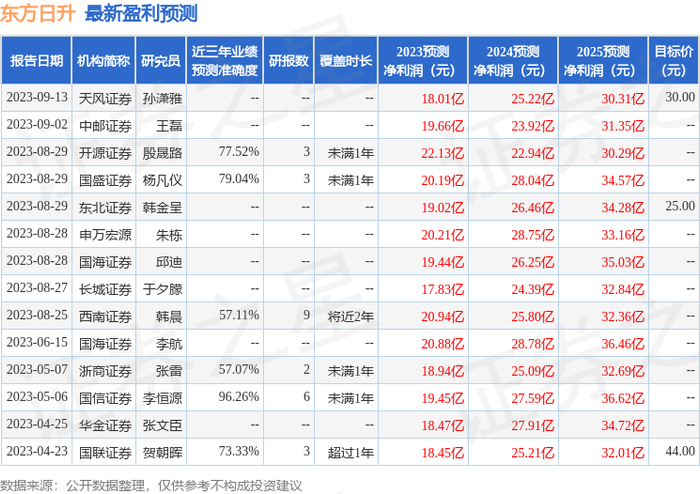
Task: Select the 东北证券 target price 25.00
Action: coord(680,206)
